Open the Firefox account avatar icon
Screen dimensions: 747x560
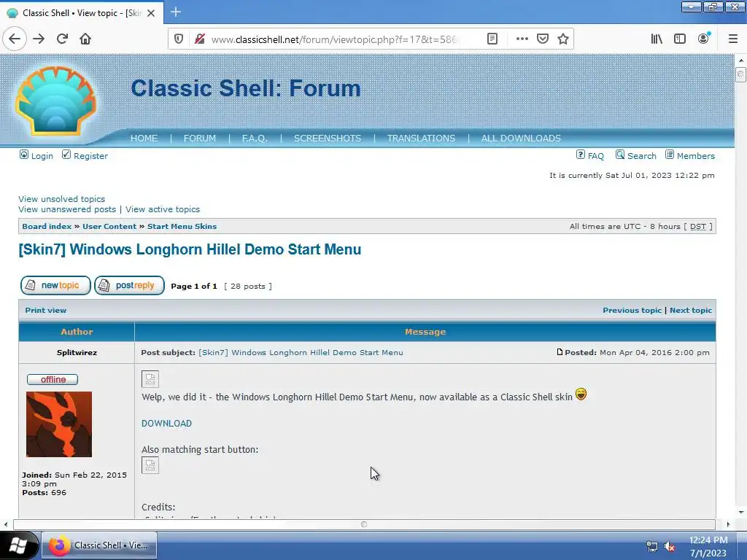[x=704, y=39]
